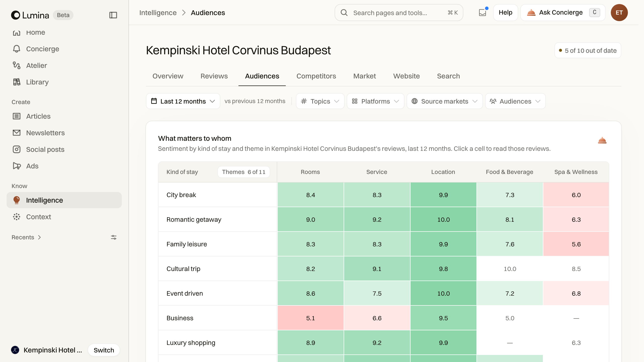
Task: Open Topics filter dropdown
Action: coord(320,101)
